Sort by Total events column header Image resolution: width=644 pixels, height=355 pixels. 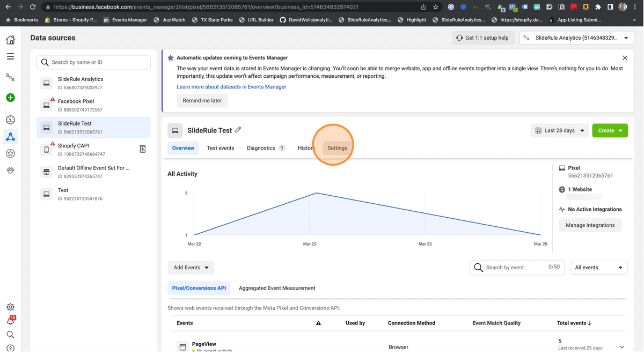[x=574, y=323]
